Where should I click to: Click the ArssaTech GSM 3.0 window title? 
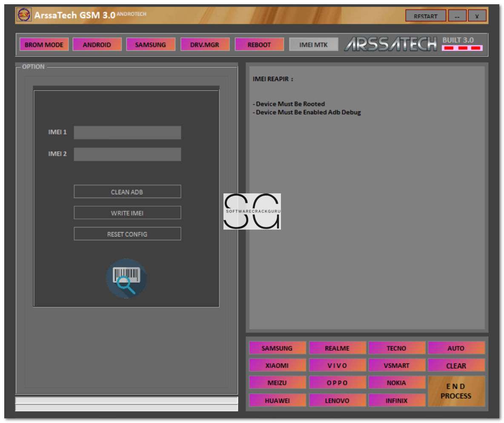(x=74, y=15)
